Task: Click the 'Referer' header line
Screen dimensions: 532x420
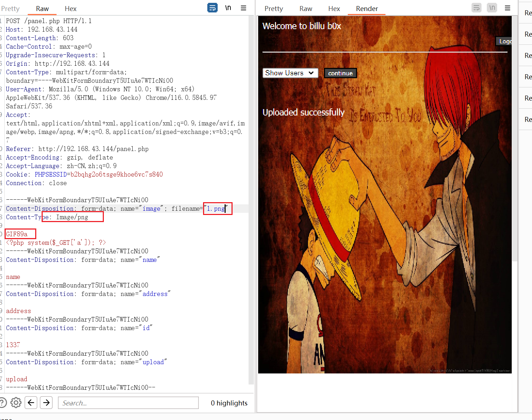Action: coord(77,149)
